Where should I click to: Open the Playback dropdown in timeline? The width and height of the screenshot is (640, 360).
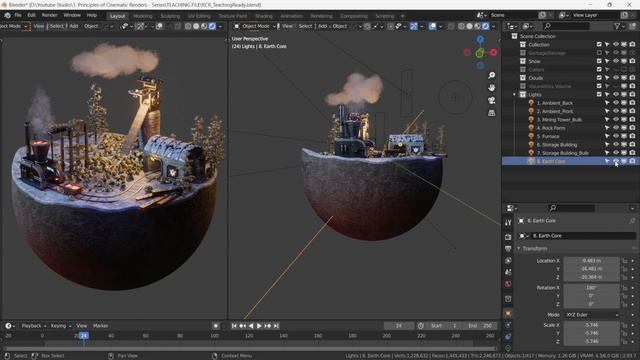pos(33,326)
